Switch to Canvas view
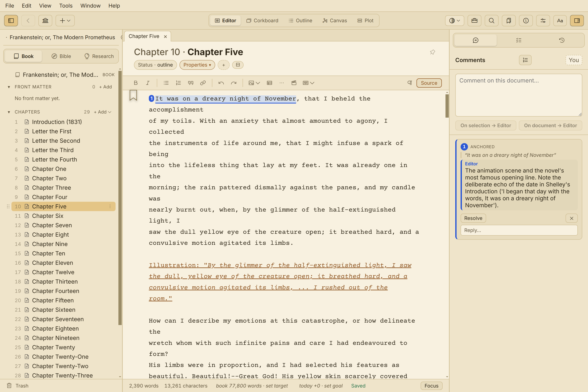The width and height of the screenshot is (588, 392). tap(335, 20)
